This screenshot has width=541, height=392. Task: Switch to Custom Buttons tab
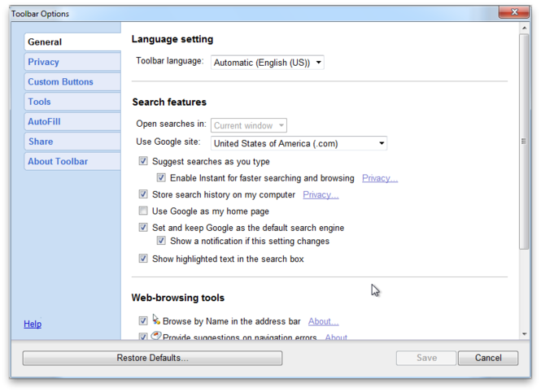72,82
